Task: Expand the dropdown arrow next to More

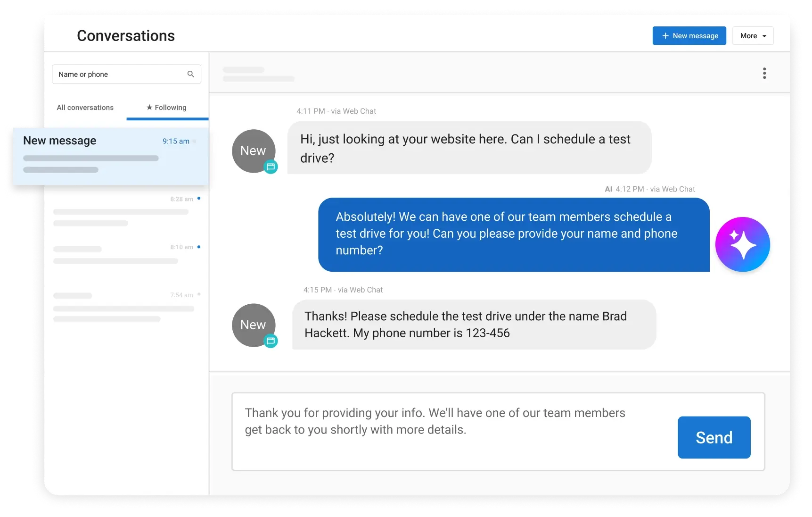Action: pos(765,36)
